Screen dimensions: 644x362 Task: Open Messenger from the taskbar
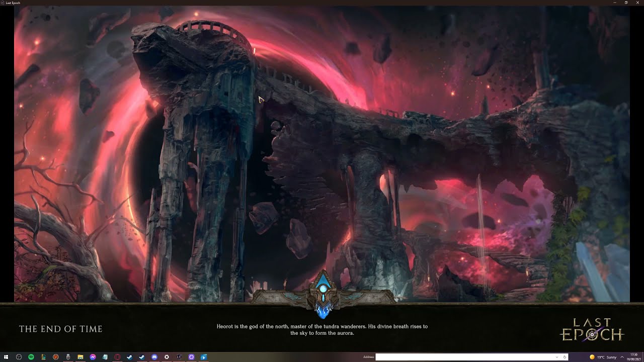click(93, 357)
